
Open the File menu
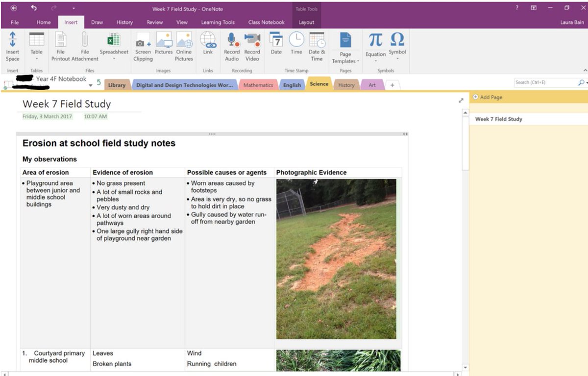[15, 22]
